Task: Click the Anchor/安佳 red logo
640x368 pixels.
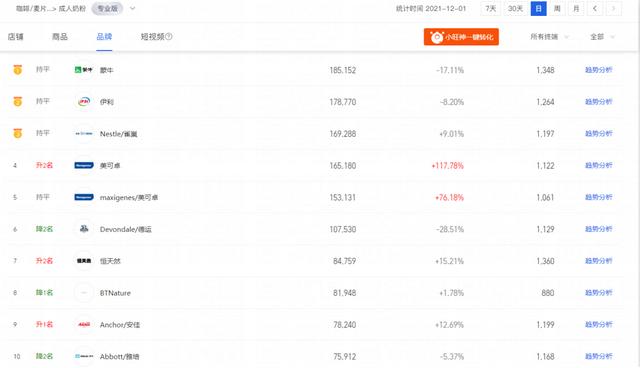Action: click(x=84, y=324)
